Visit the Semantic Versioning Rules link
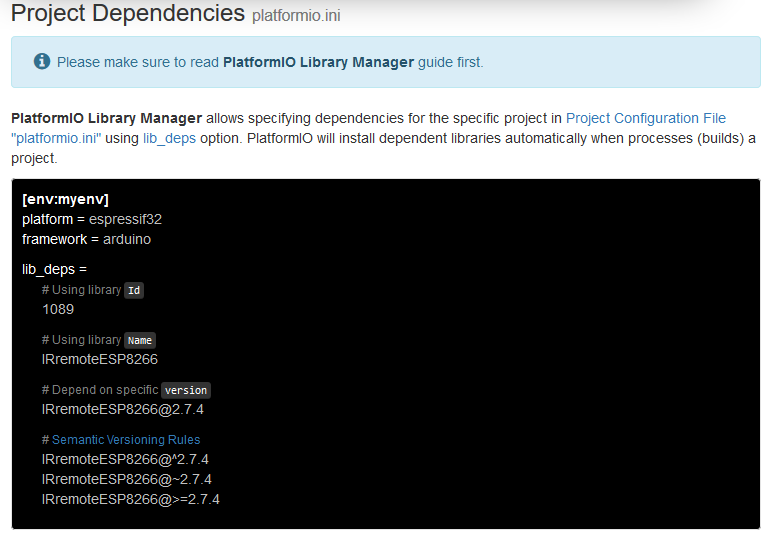Image resolution: width=770 pixels, height=536 pixels. coord(126,440)
